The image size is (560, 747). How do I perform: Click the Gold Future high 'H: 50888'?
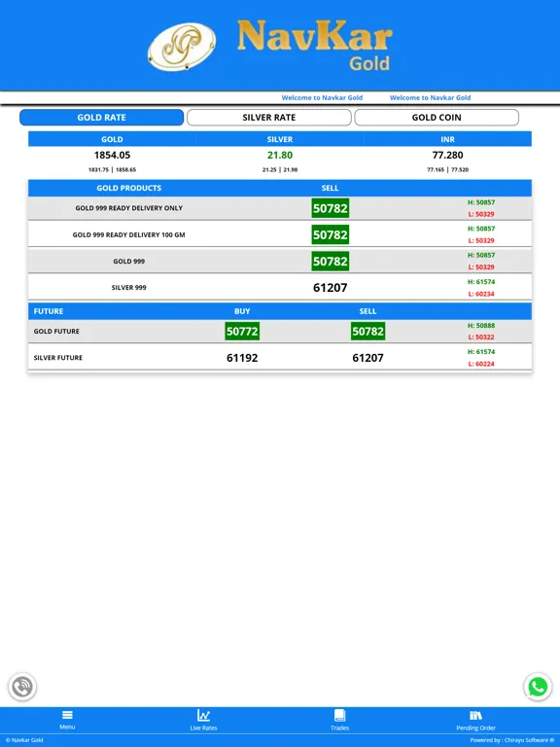[481, 326]
